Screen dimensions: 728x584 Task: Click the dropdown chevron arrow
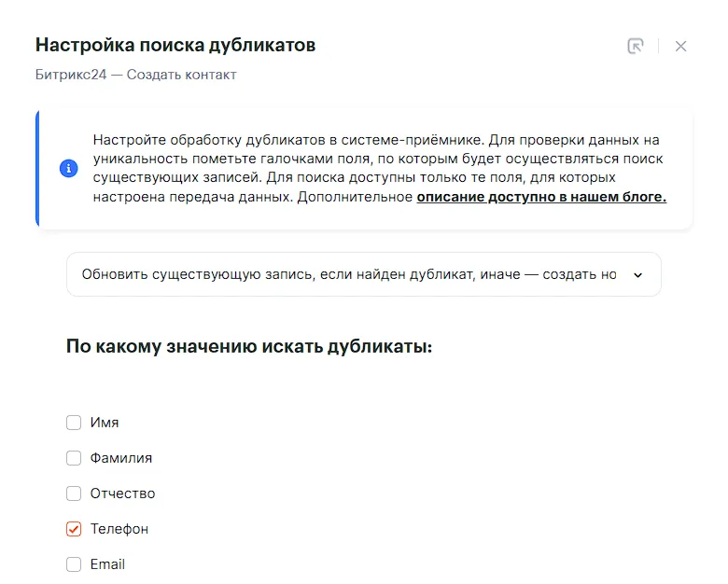638,275
